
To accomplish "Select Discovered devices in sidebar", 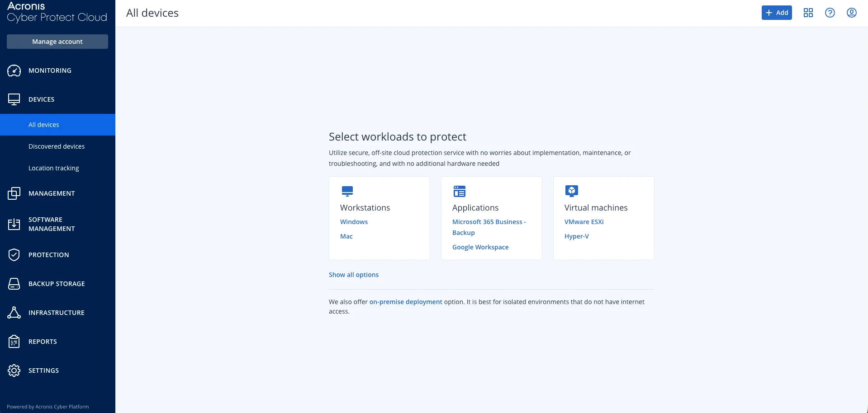I will click(x=57, y=146).
